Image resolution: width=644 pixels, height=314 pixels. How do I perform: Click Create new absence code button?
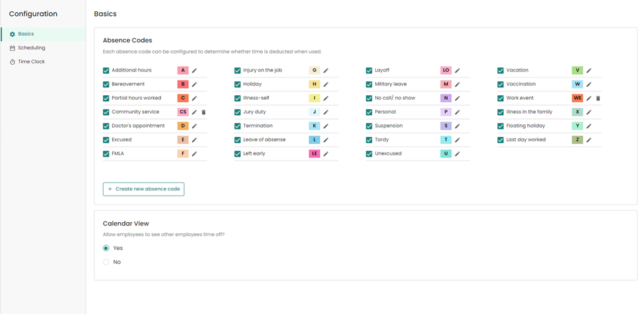click(143, 189)
